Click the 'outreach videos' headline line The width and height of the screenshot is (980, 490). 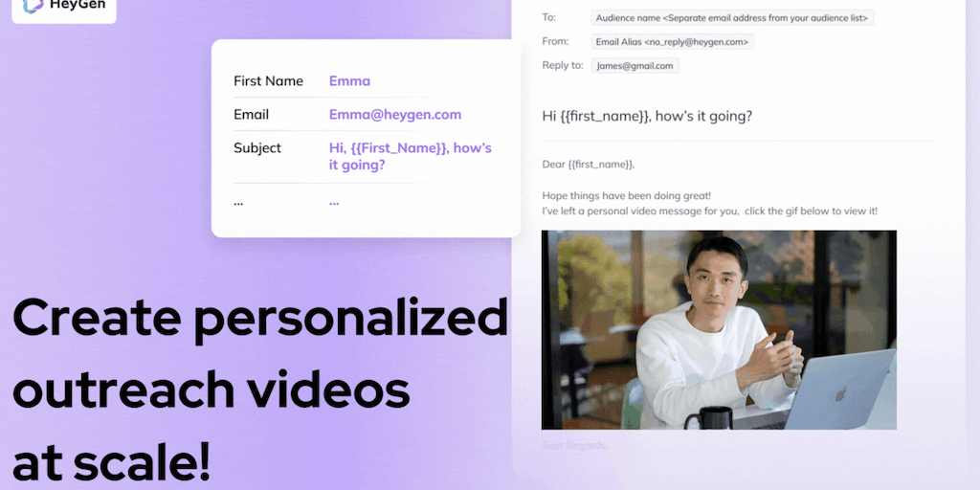coord(211,390)
